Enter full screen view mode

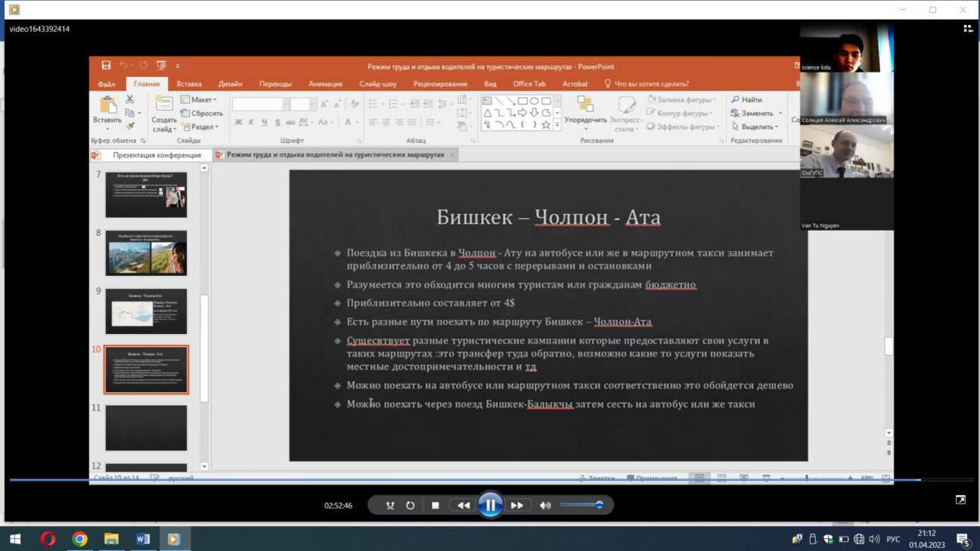pyautogui.click(x=960, y=500)
